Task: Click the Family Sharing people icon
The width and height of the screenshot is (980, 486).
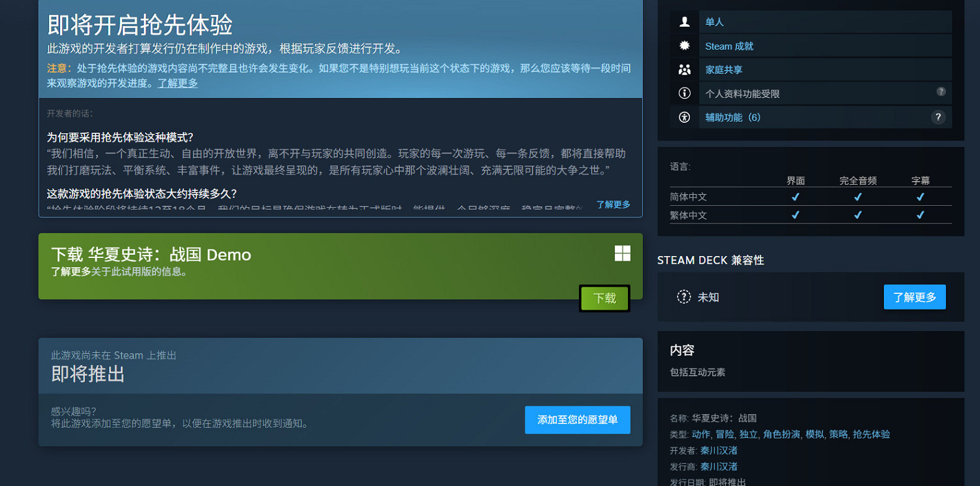Action: (x=684, y=70)
